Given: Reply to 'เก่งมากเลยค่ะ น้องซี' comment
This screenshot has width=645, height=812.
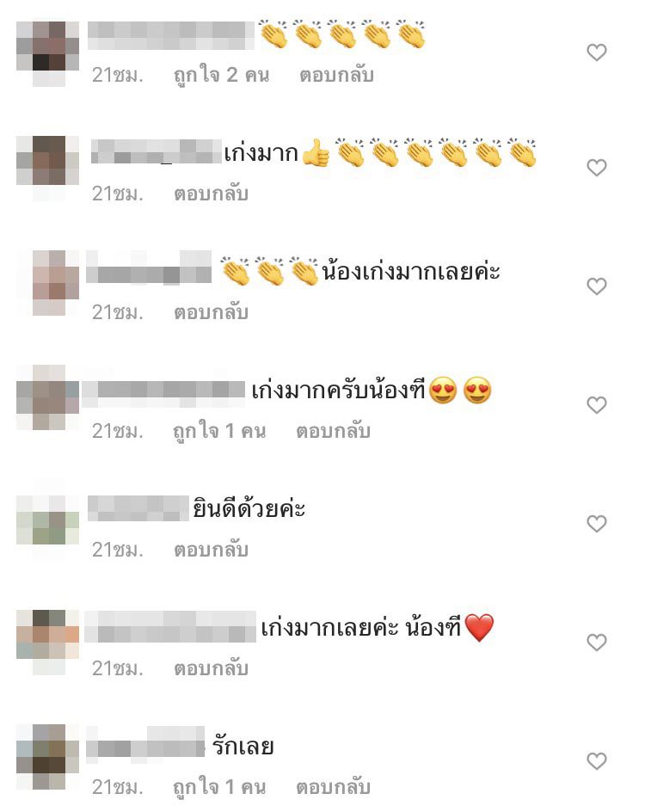Looking at the screenshot, I should coord(211,668).
